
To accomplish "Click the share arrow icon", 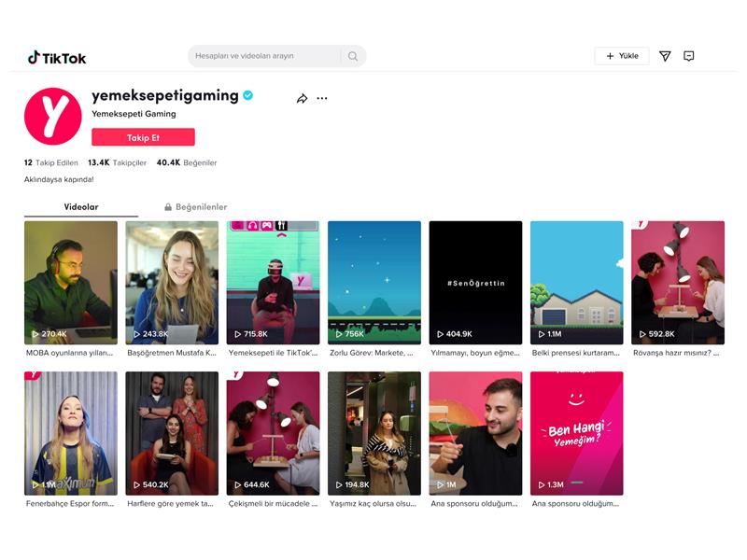I will pyautogui.click(x=302, y=99).
